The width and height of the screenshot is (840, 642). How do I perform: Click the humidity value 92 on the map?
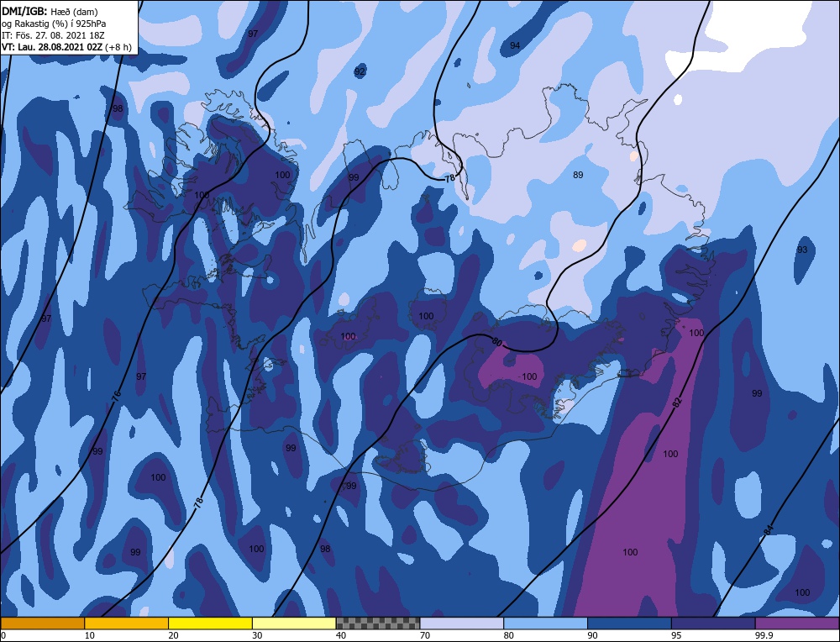tap(360, 71)
